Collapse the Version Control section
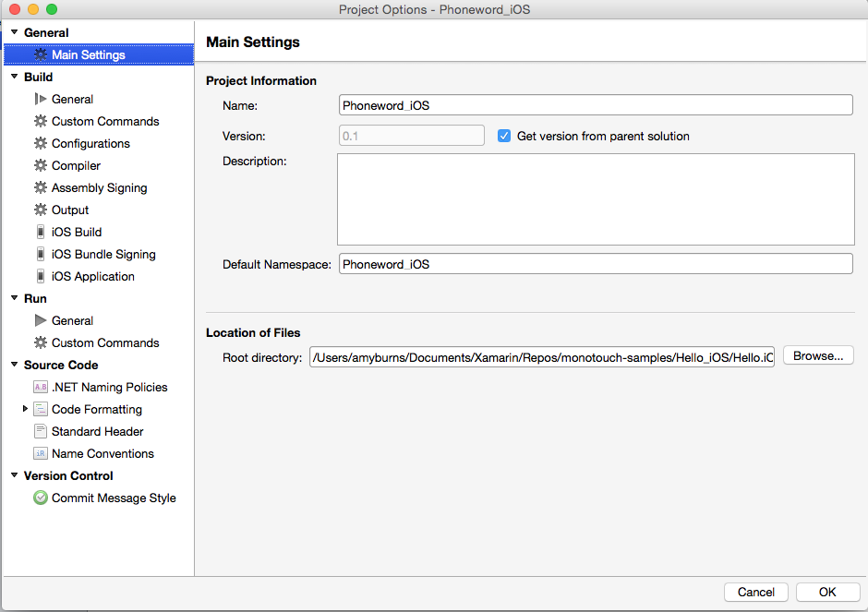Screen dimensions: 868x612 pos(14,475)
